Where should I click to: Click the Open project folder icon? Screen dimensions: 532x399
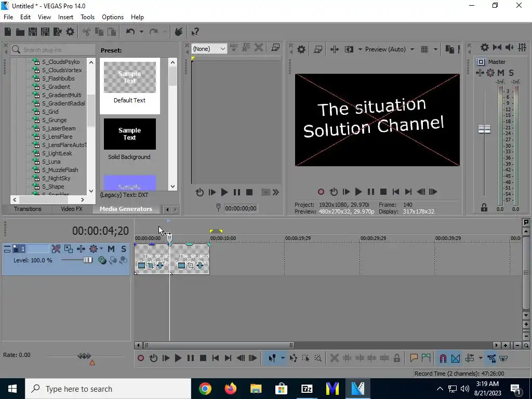click(20, 32)
